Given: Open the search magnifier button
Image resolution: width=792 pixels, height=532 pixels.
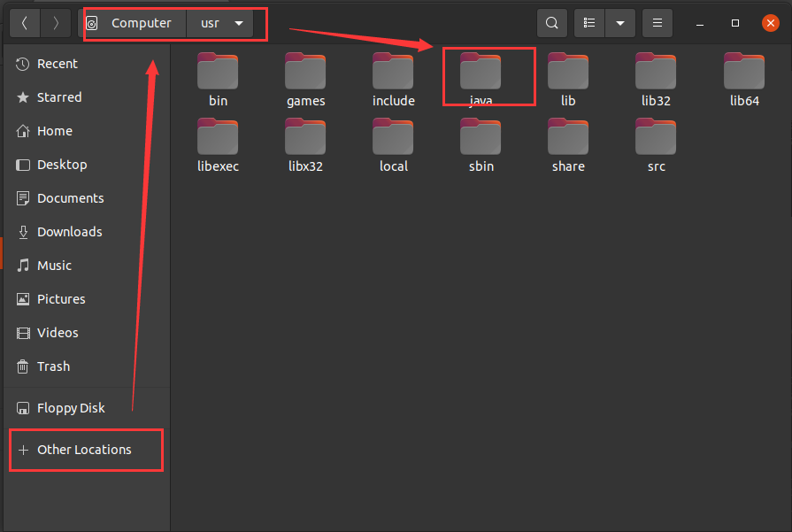Looking at the screenshot, I should (x=552, y=23).
